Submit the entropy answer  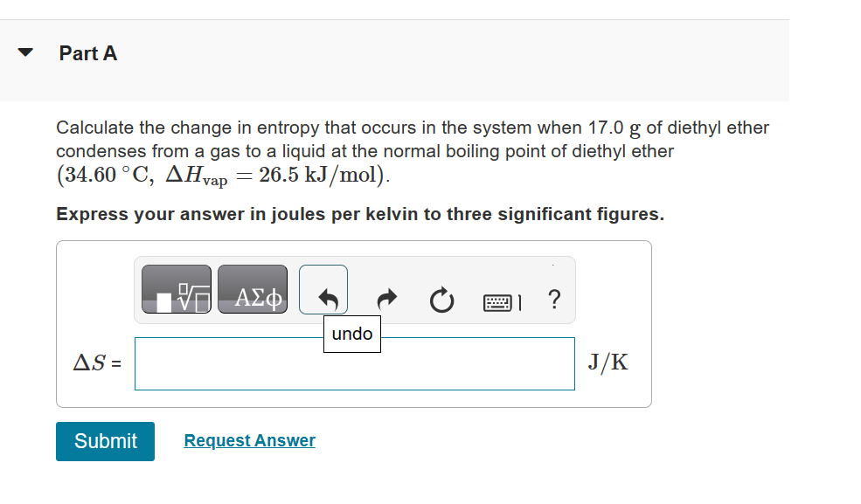click(105, 441)
